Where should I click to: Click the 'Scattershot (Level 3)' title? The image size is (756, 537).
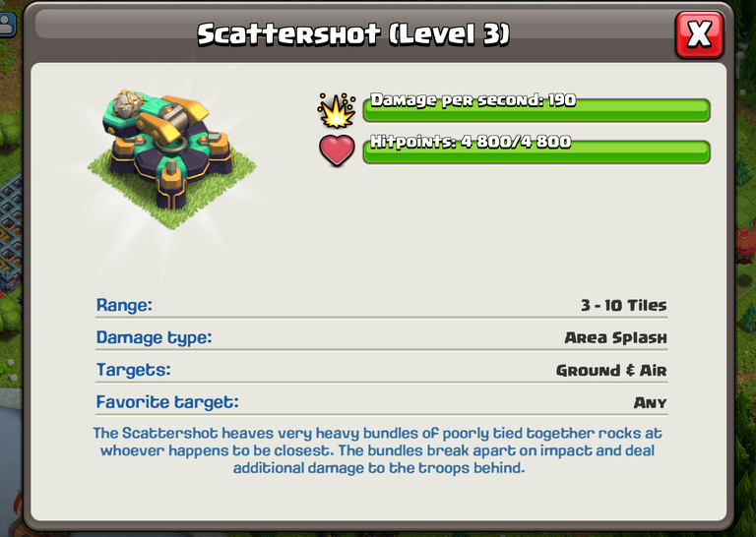coord(353,34)
